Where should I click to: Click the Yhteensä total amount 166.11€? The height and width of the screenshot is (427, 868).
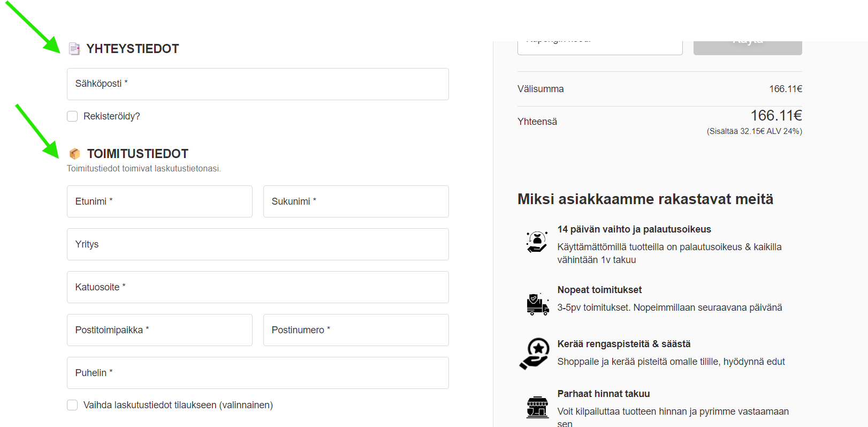(776, 116)
